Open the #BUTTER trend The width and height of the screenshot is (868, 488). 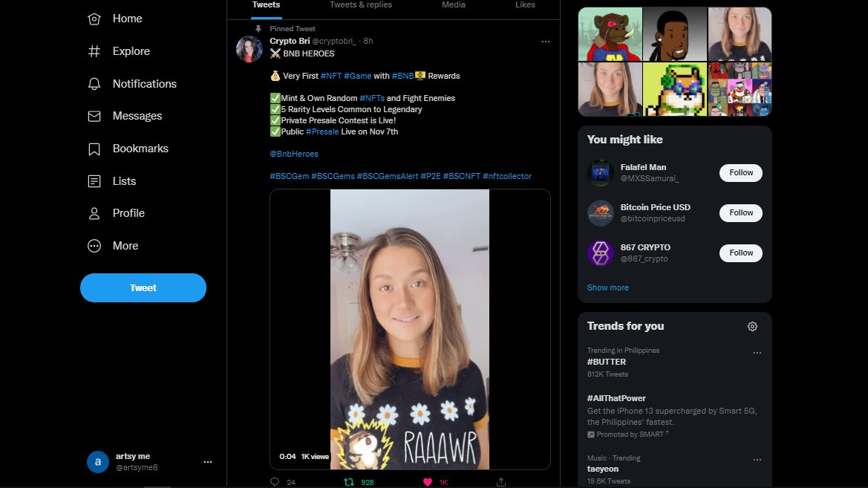point(607,362)
